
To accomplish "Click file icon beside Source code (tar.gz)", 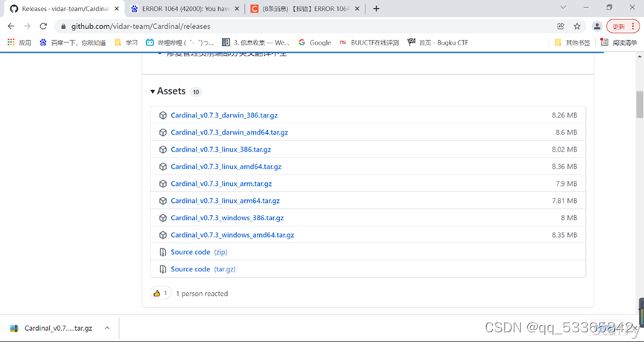I will point(163,269).
